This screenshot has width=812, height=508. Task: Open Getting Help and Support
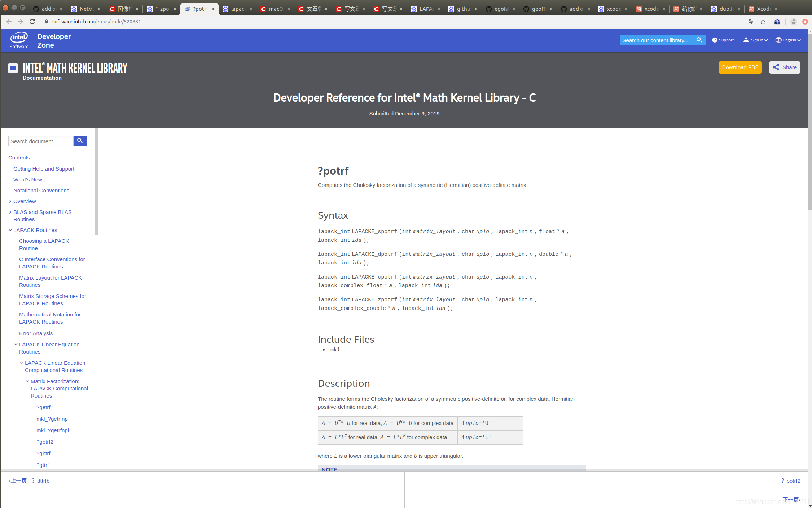tap(44, 169)
